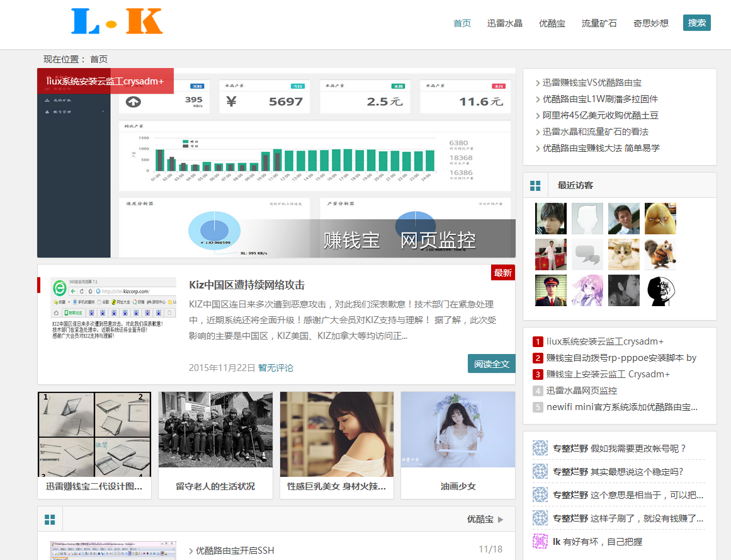The image size is (731, 560).
Task: Click the 留守老人的生活状况 caption
Action: (215, 486)
